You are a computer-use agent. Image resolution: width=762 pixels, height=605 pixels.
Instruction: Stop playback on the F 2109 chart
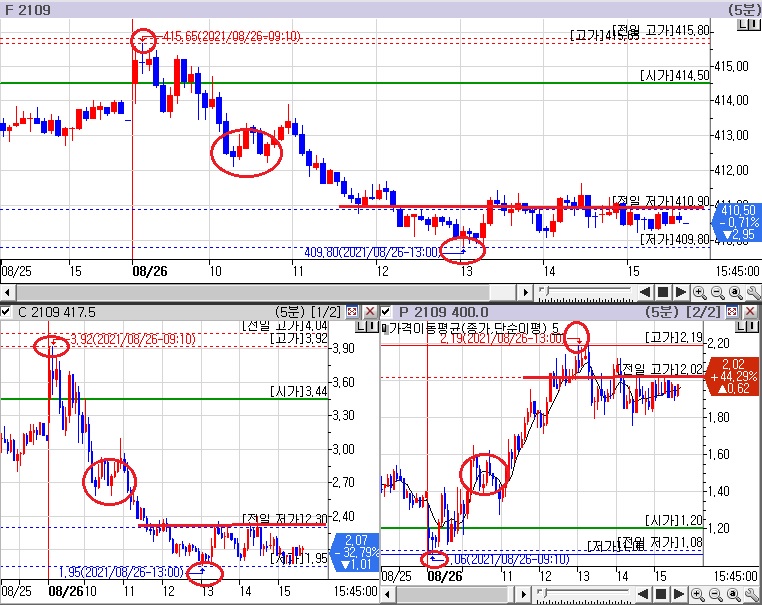coord(662,293)
